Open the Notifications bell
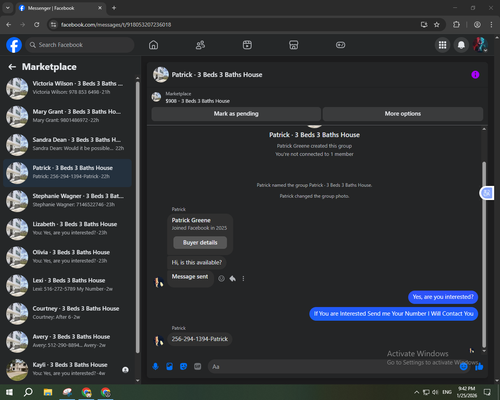 click(461, 45)
